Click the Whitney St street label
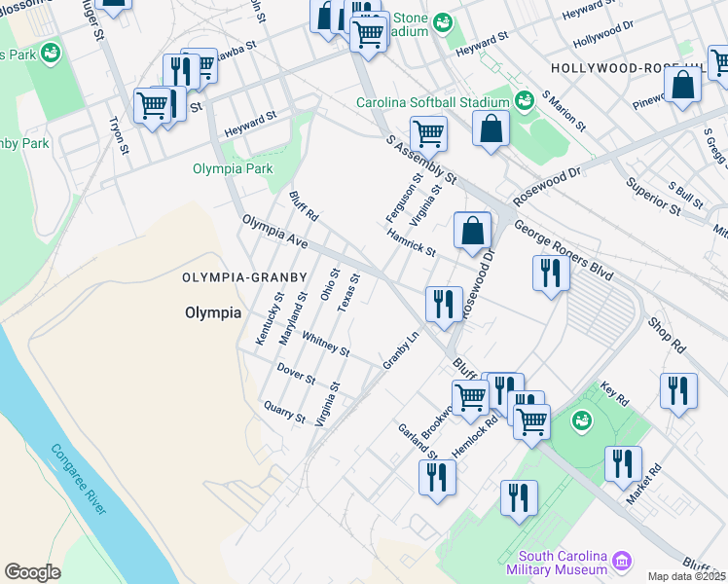The width and height of the screenshot is (728, 584). pyautogui.click(x=326, y=344)
